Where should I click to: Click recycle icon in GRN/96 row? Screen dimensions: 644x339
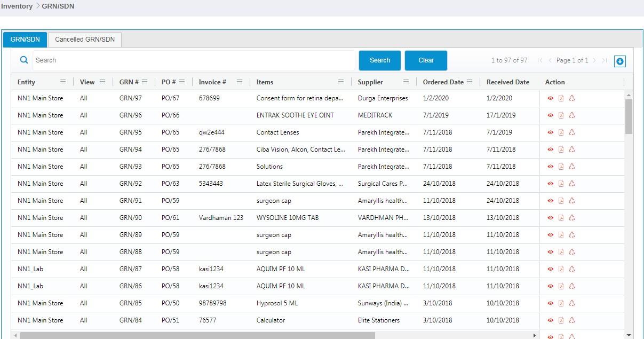tap(572, 115)
